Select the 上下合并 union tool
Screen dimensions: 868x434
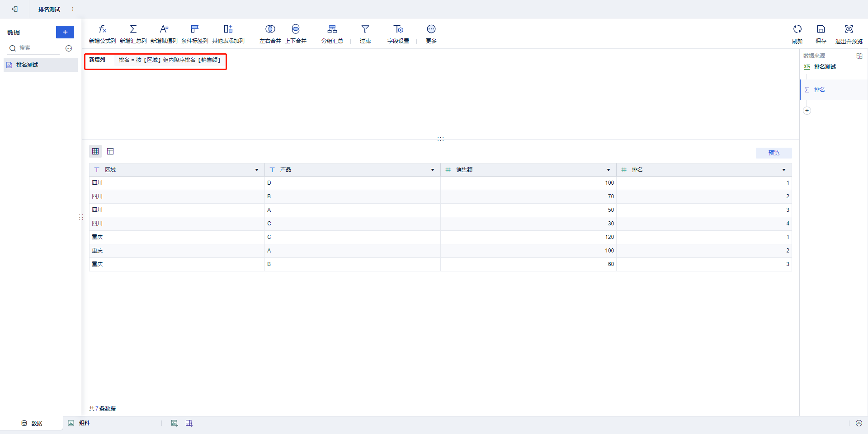[x=296, y=29]
